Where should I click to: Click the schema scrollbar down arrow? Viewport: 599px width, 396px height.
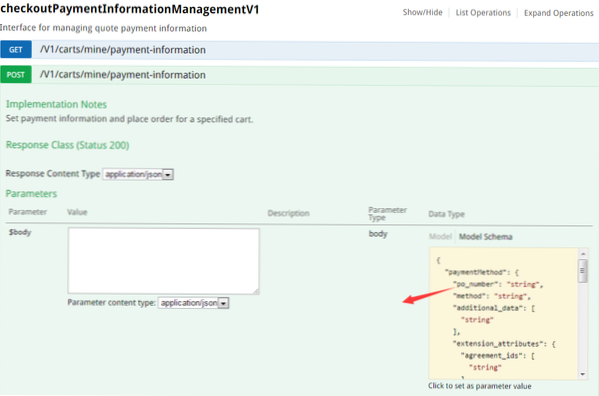(x=583, y=374)
